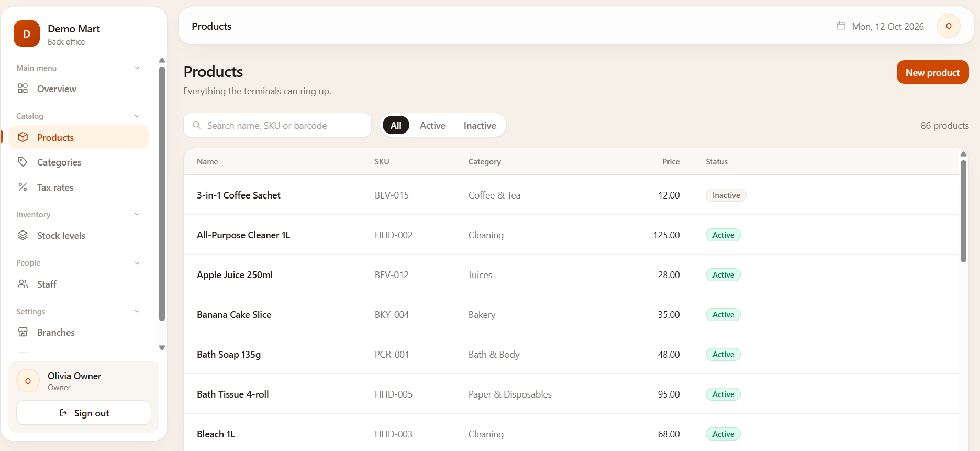Open the Banana Cake Slice row
The height and width of the screenshot is (451, 980).
click(571, 314)
